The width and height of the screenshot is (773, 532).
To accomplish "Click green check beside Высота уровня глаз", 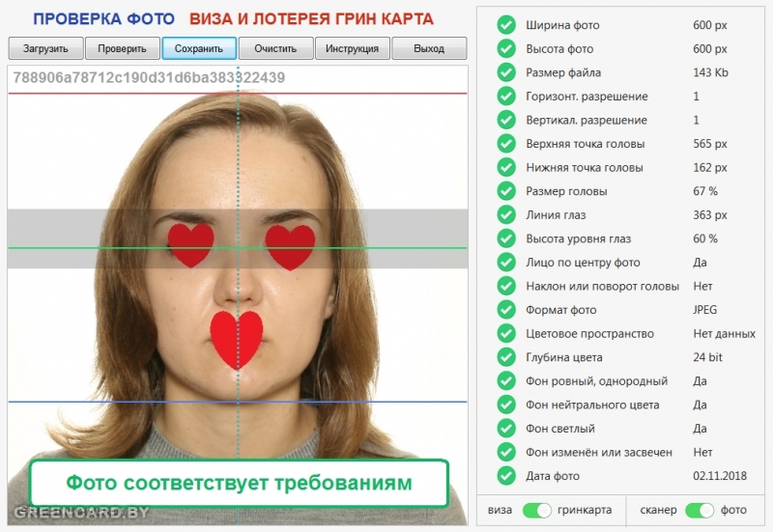I will (506, 238).
